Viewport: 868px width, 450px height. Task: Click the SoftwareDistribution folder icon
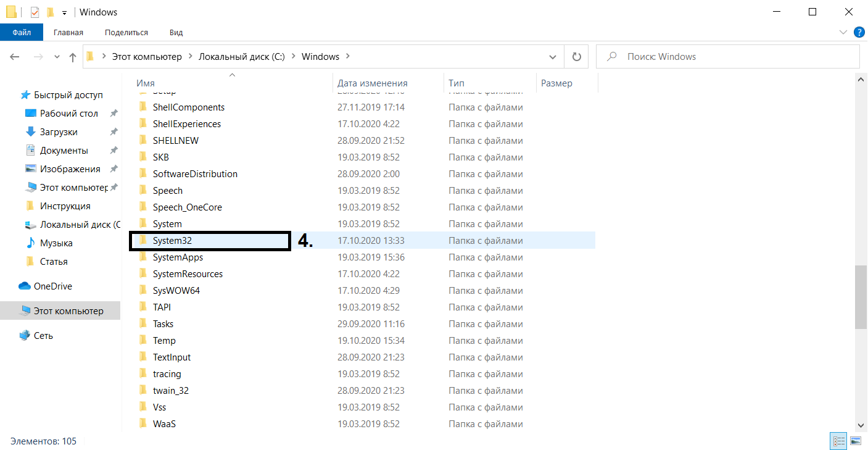[143, 173]
